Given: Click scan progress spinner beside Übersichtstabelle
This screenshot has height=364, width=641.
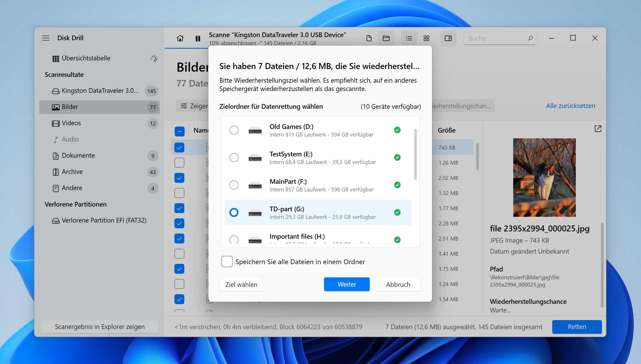Looking at the screenshot, I should (x=154, y=58).
